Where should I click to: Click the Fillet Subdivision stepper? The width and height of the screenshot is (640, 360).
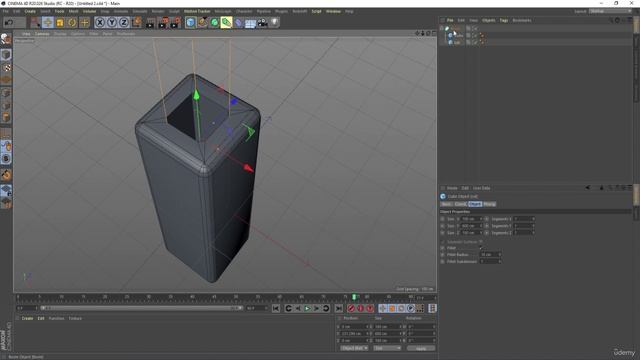pos(500,261)
